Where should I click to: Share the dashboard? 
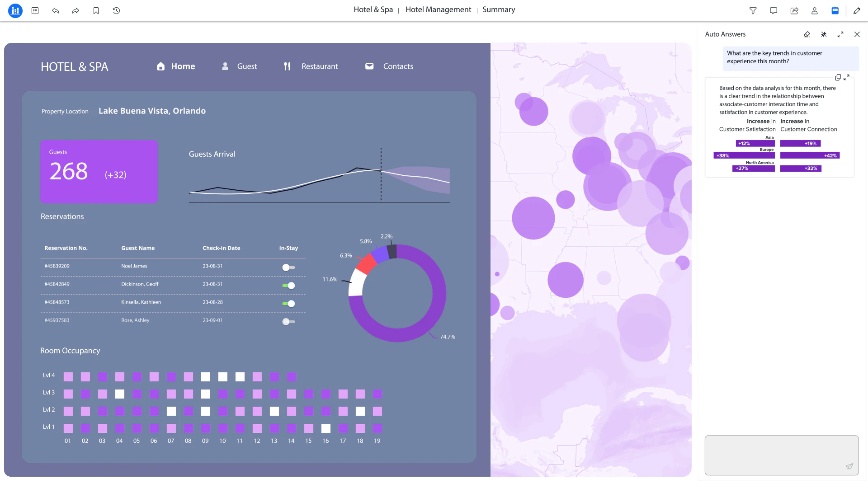coord(794,10)
